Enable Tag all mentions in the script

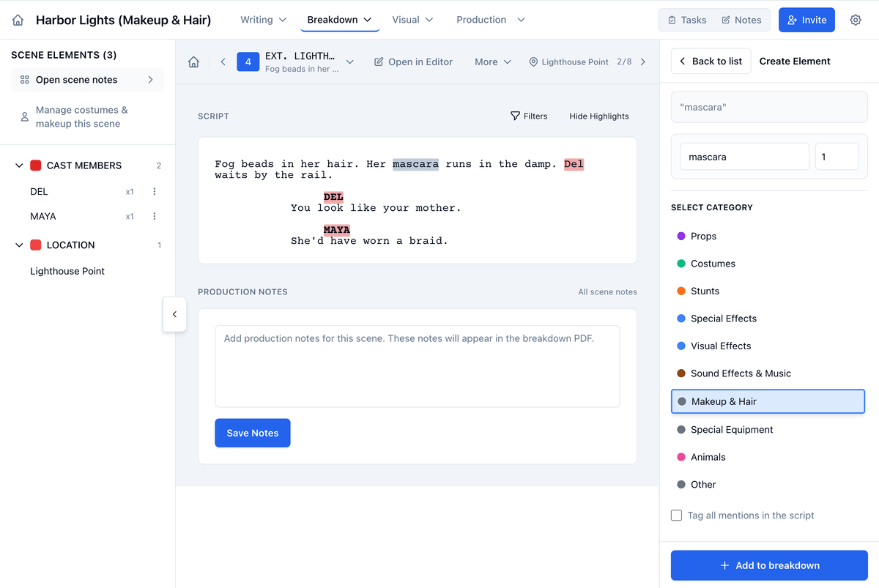coord(676,516)
